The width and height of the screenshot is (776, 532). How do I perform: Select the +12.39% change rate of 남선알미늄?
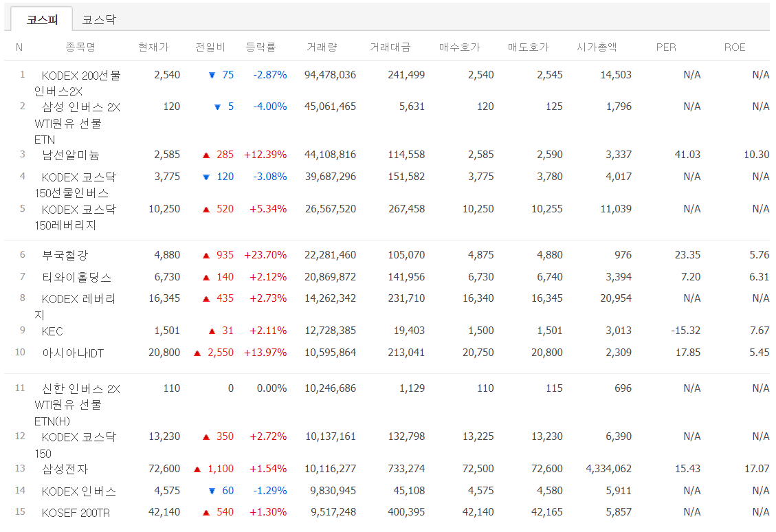click(265, 155)
